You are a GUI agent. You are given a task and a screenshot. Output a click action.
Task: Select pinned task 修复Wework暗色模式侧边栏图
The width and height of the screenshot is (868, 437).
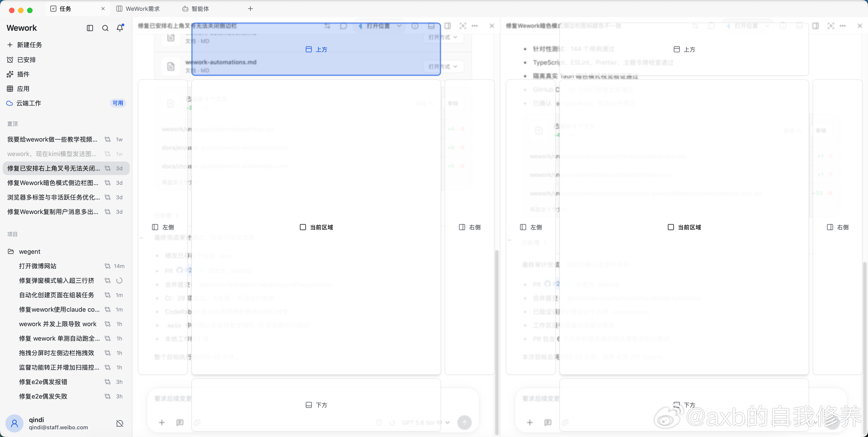click(66, 183)
